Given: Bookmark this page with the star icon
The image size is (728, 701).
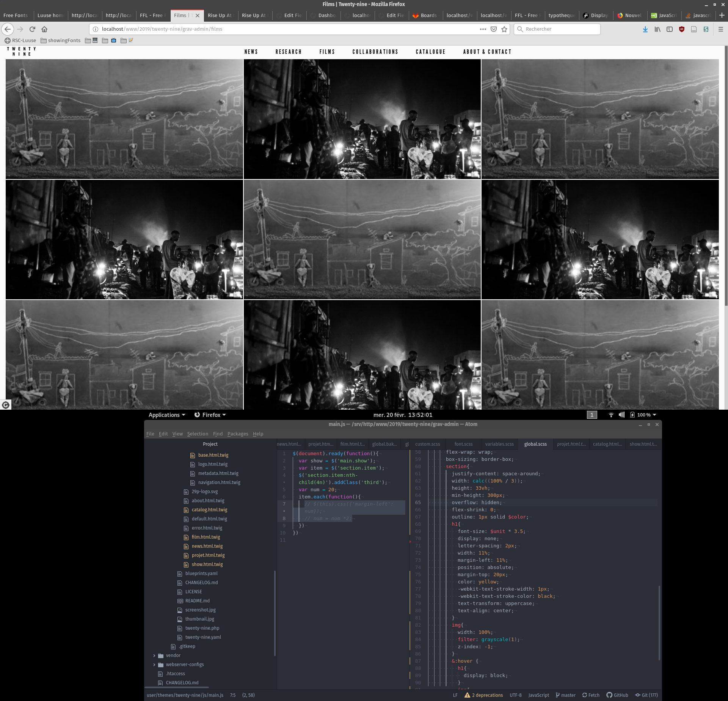Looking at the screenshot, I should (504, 29).
